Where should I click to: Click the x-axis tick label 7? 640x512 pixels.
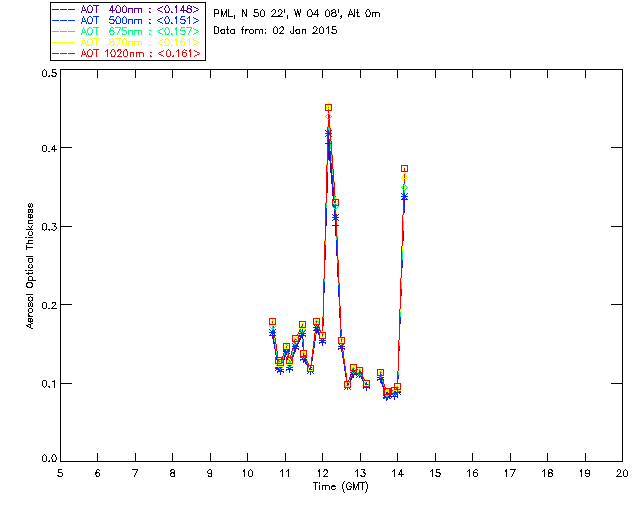135,473
